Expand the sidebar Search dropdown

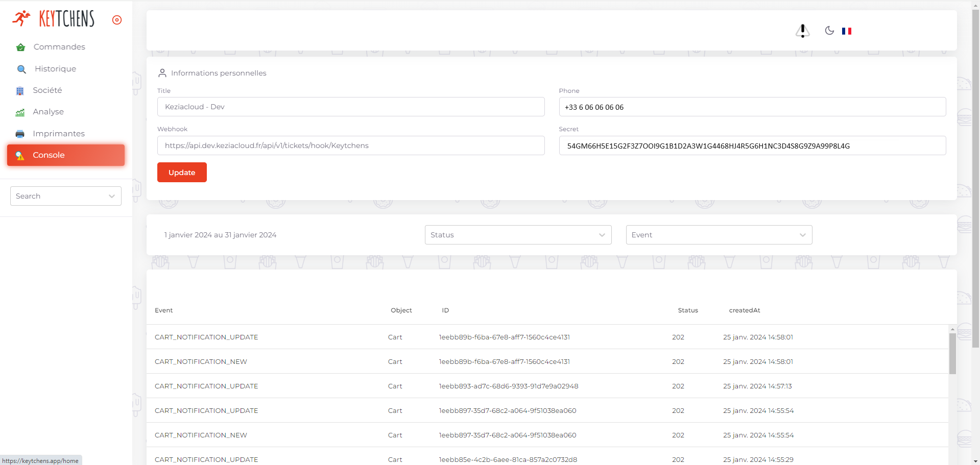click(66, 196)
